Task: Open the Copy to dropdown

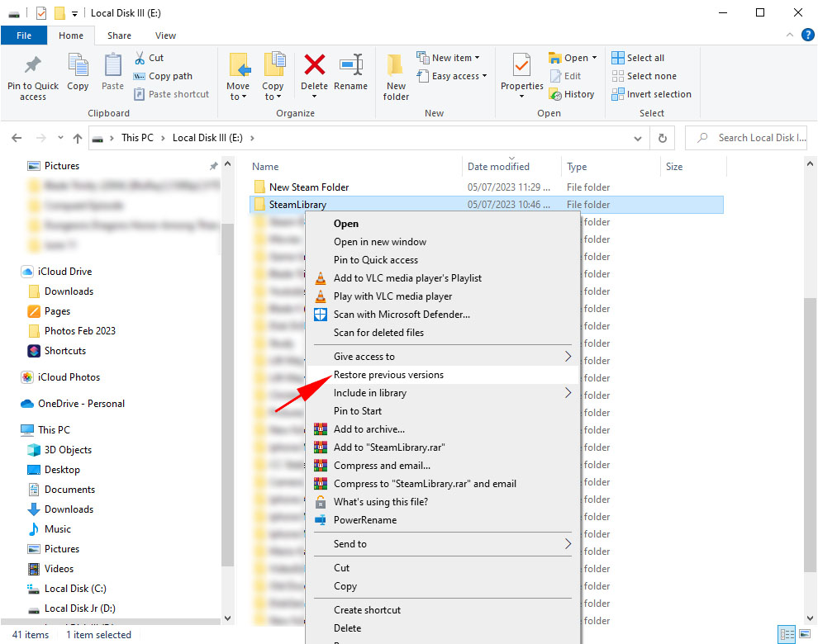Action: pyautogui.click(x=273, y=77)
